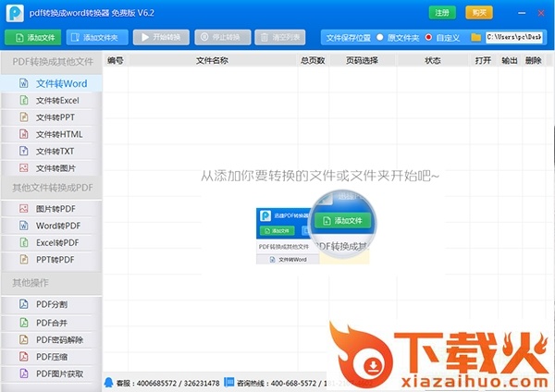Click the 文件名称 column header
The width and height of the screenshot is (555, 392).
point(213,61)
